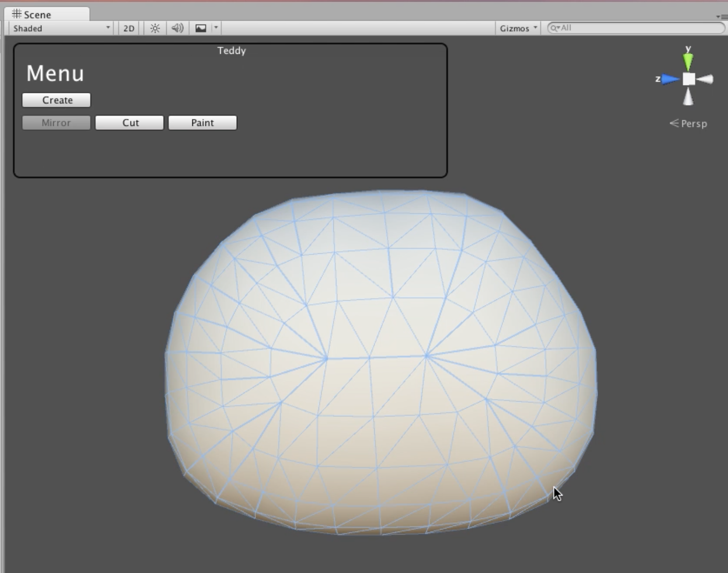This screenshot has width=728, height=573.
Task: Open the Gizmos dropdown
Action: (518, 28)
